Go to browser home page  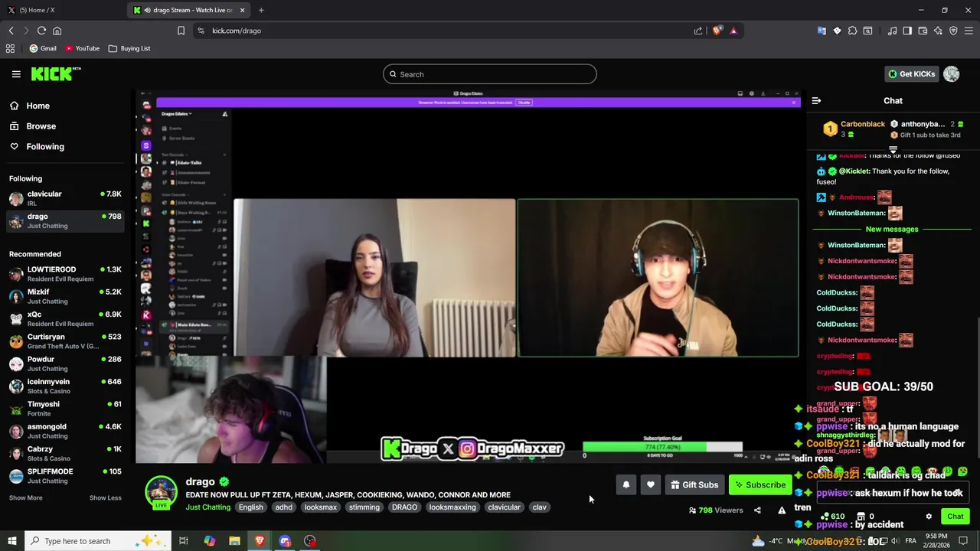57,31
